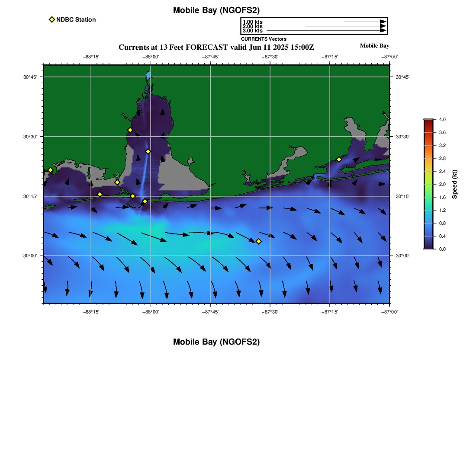
Task: Click the NDBC Station legend diamond icon
Action: click(x=52, y=19)
